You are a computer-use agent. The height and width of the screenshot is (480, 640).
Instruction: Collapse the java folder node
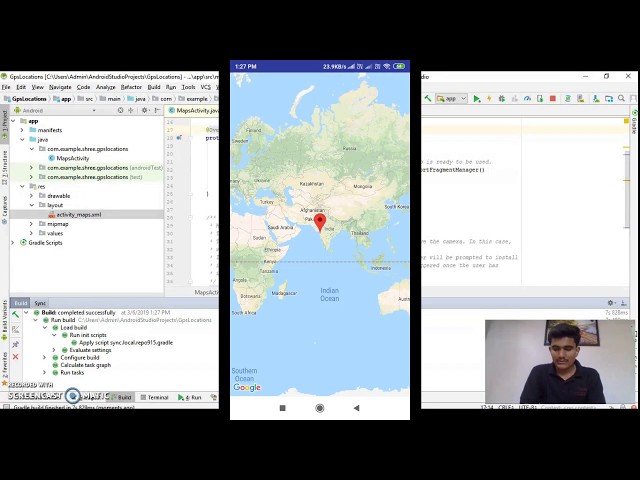coord(22,140)
